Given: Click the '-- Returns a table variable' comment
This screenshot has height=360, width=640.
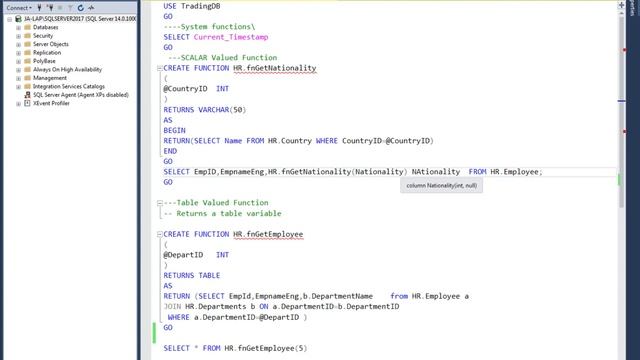Looking at the screenshot, I should (222, 213).
